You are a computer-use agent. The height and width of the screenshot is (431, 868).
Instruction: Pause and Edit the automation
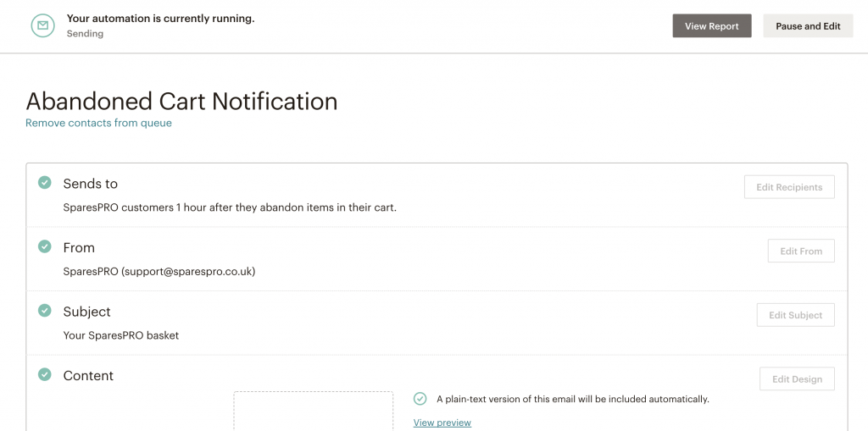click(808, 26)
